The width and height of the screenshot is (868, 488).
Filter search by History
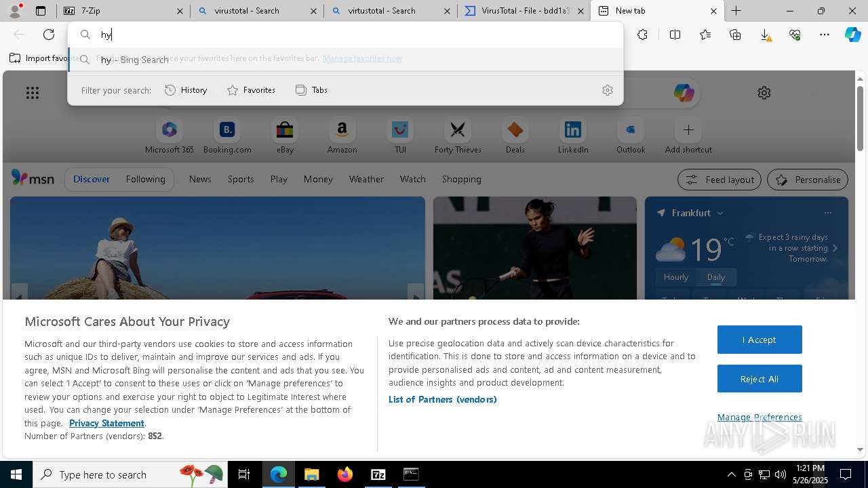point(186,90)
